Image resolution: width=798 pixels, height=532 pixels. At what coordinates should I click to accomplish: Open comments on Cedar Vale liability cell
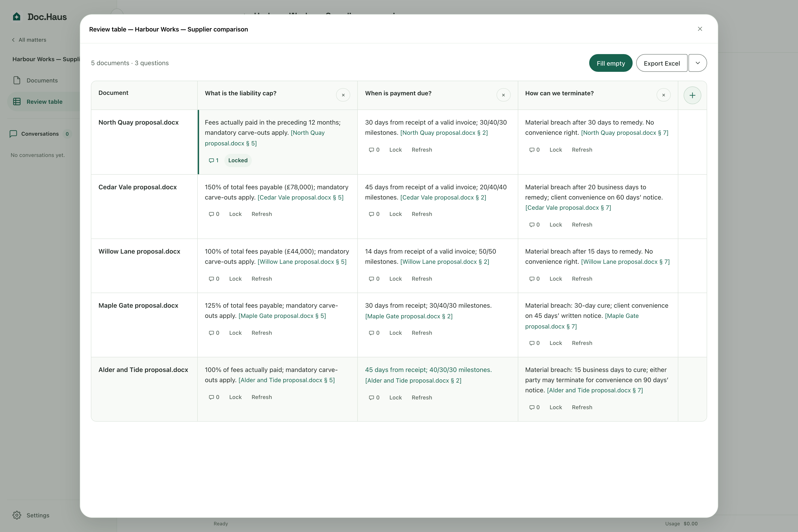click(x=214, y=214)
